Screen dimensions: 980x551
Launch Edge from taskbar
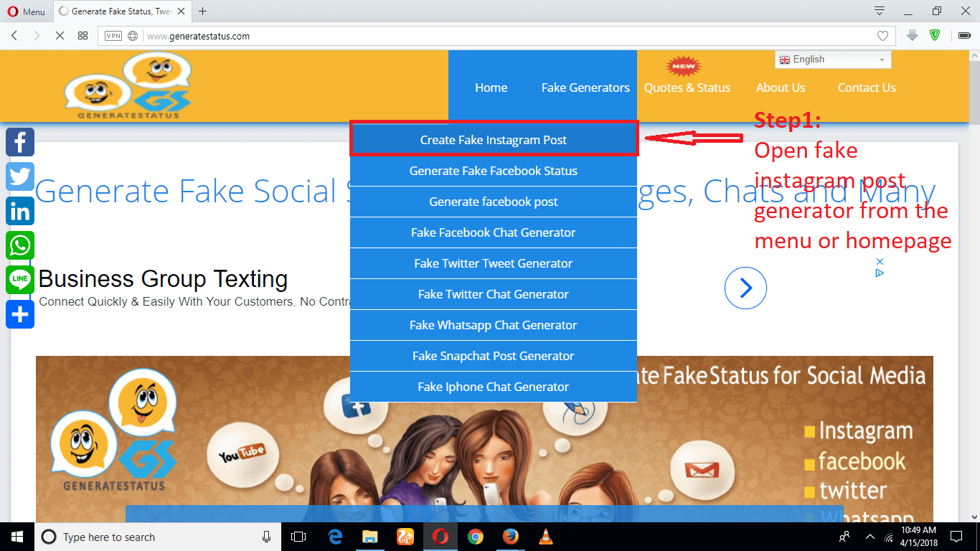334,537
